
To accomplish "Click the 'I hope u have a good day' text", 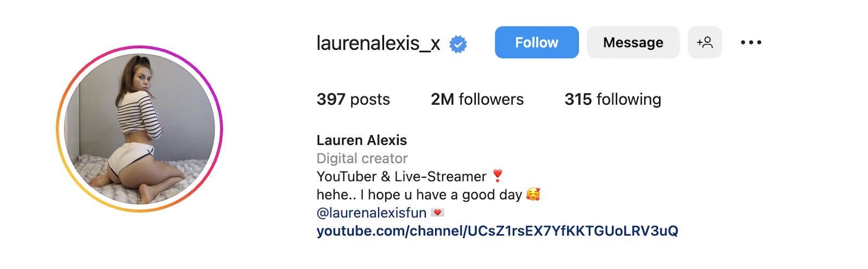I will coord(441,195).
